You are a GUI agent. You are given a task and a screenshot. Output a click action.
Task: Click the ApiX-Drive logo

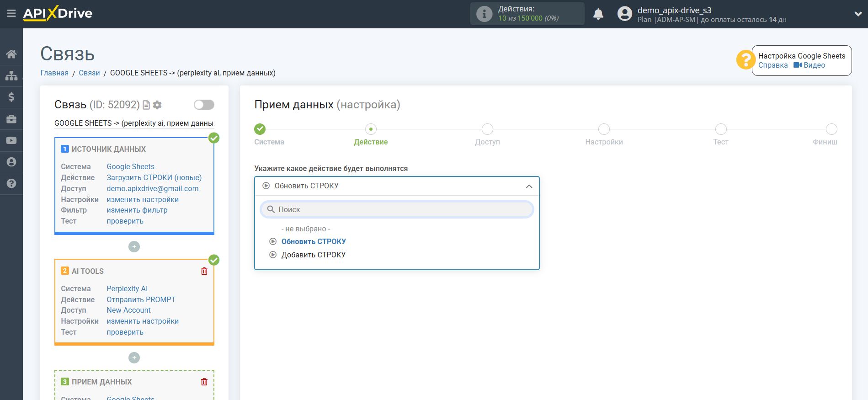(x=58, y=13)
